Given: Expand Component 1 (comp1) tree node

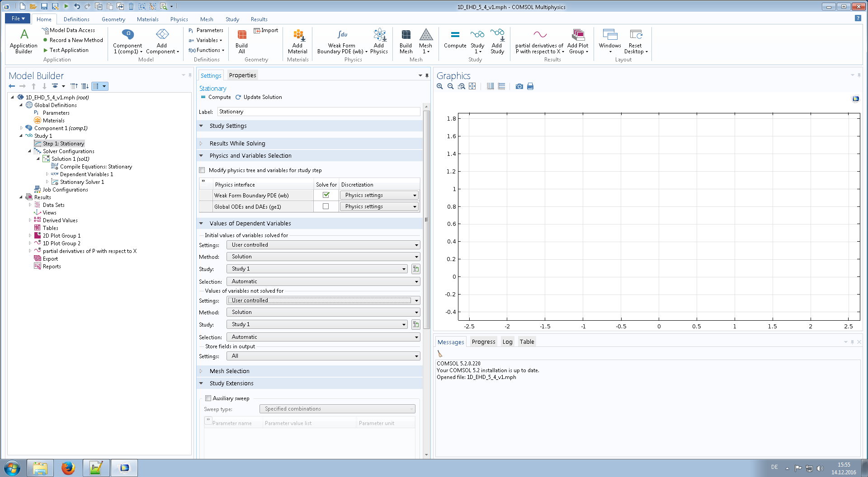Looking at the screenshot, I should [21, 128].
